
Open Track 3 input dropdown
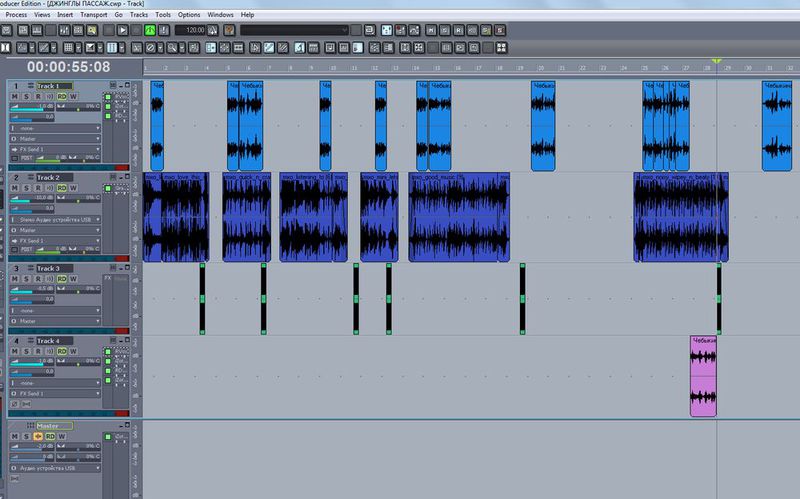(55, 311)
